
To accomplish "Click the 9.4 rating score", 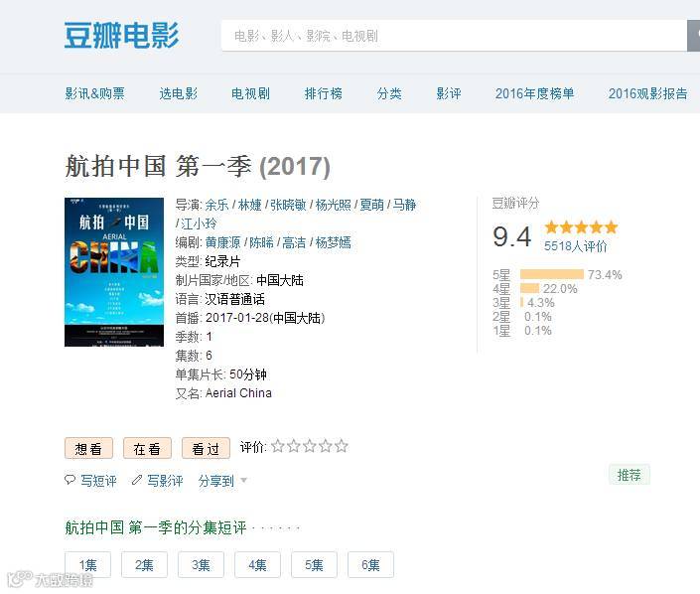I will 512,236.
